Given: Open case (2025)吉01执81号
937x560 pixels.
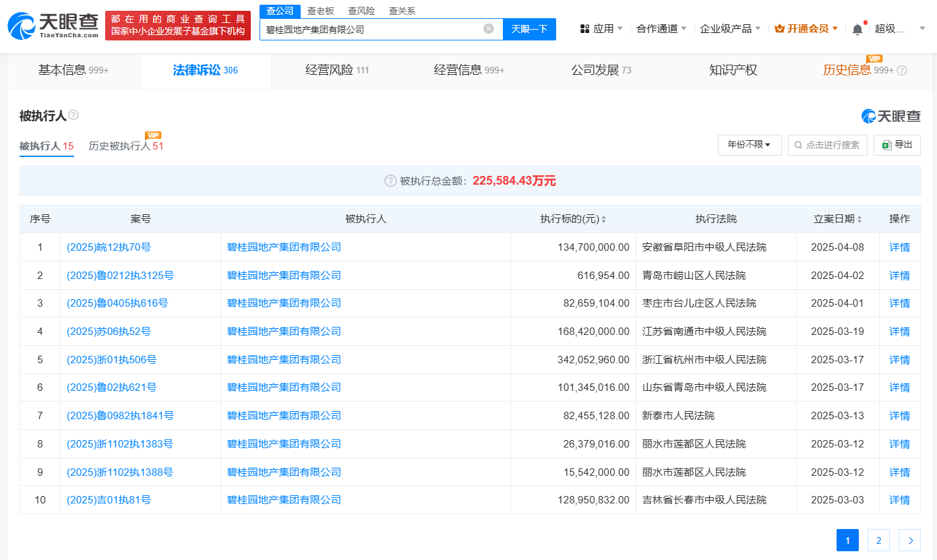Looking at the screenshot, I should 109,500.
